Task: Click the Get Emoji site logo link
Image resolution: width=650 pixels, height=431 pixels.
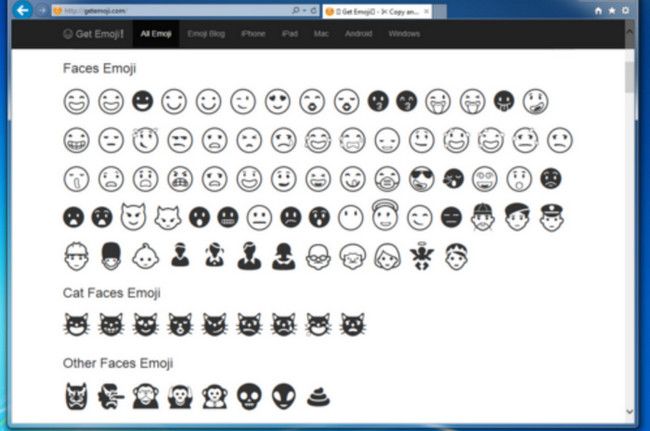Action: point(91,33)
